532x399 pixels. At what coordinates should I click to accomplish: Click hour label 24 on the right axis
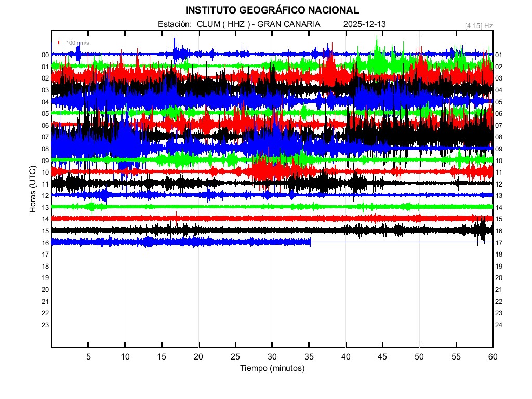(499, 325)
